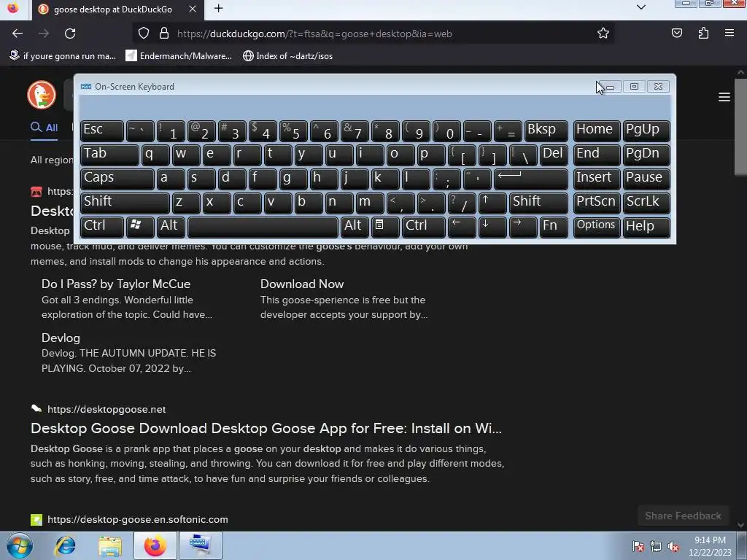The height and width of the screenshot is (560, 747).
Task: Click the DuckDuckGo logo
Action: [42, 95]
